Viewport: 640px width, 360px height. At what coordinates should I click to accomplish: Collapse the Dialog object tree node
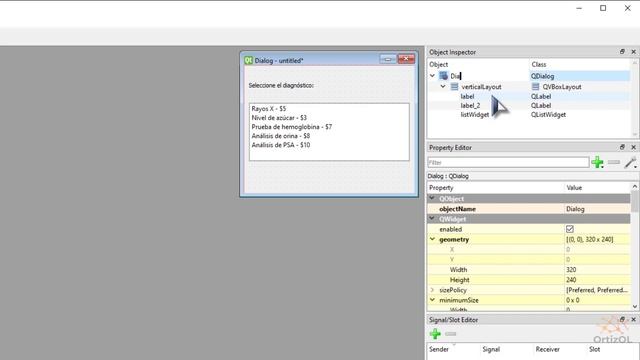coord(432,76)
